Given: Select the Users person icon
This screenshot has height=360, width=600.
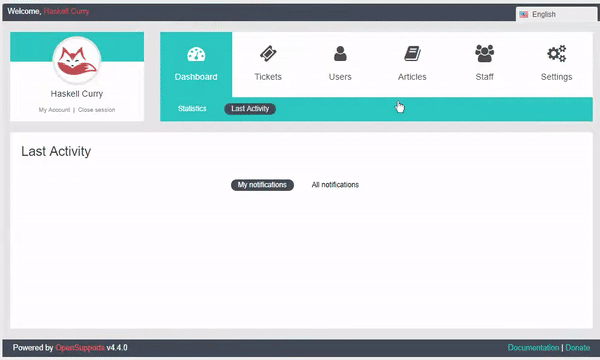Looking at the screenshot, I should [340, 54].
